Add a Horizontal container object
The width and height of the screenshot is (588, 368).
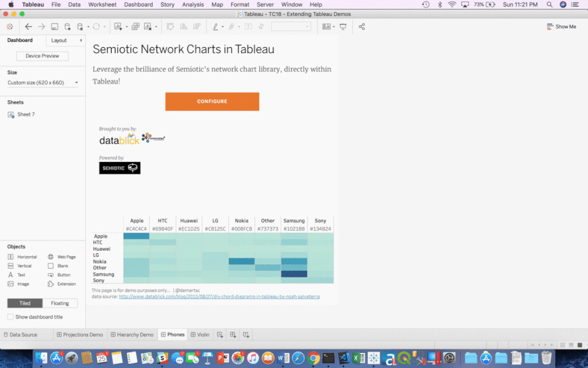pyautogui.click(x=22, y=257)
